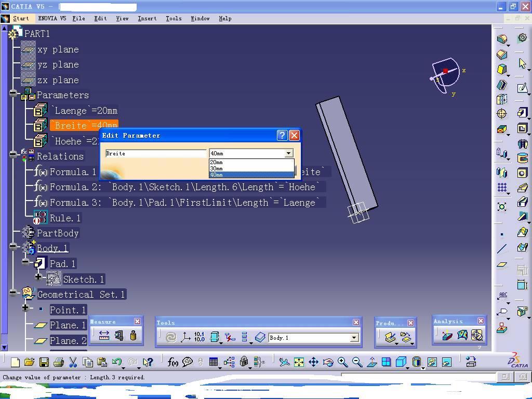The height and width of the screenshot is (399, 532).
Task: Click the Draft Analysis icon in Analysis toolbar
Action: point(447,336)
